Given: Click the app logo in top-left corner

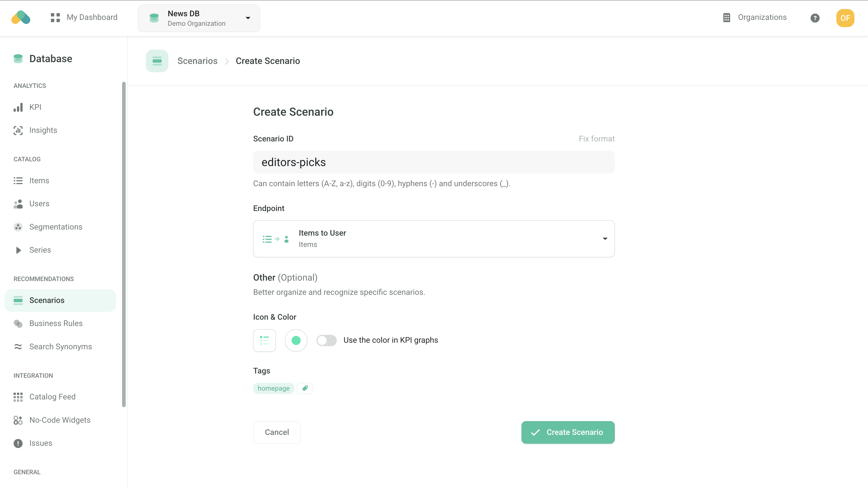Looking at the screenshot, I should click(21, 18).
